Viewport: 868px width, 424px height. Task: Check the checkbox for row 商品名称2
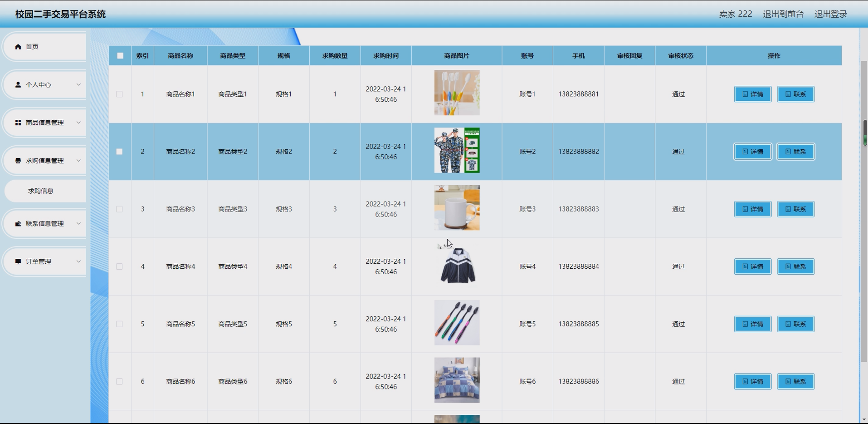119,152
